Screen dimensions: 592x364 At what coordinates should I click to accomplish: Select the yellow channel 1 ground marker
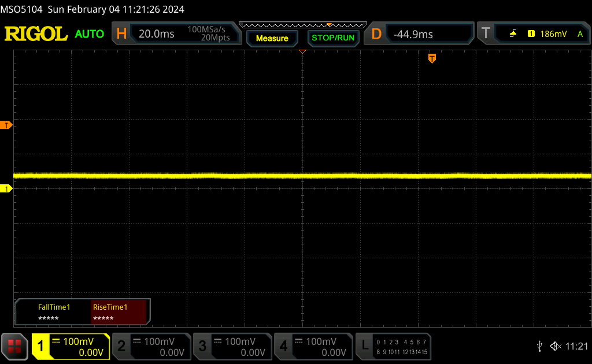(6, 189)
